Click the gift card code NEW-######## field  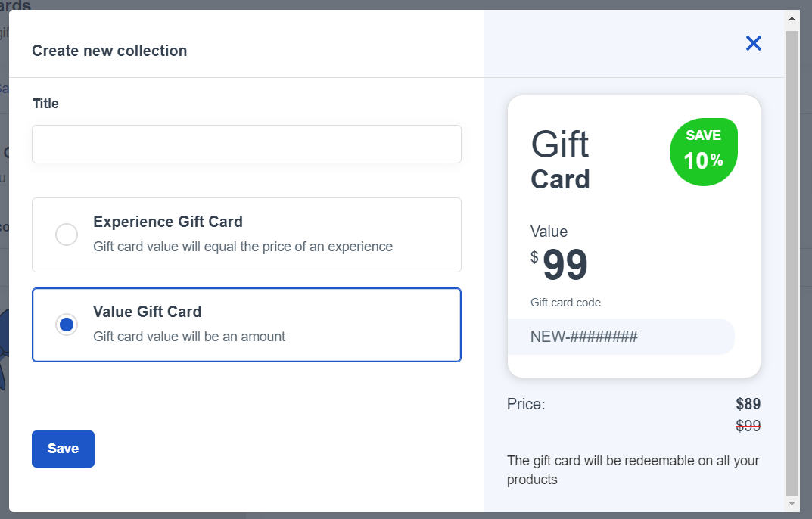point(621,336)
